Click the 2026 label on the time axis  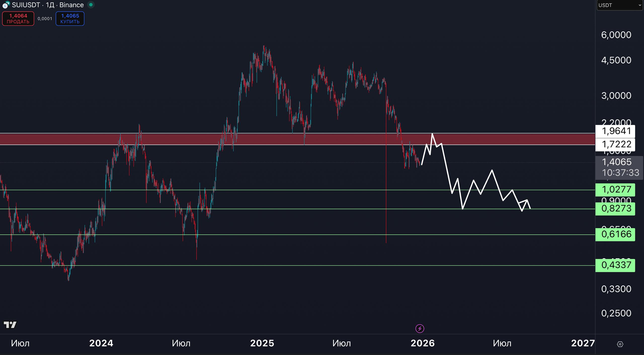click(x=423, y=343)
